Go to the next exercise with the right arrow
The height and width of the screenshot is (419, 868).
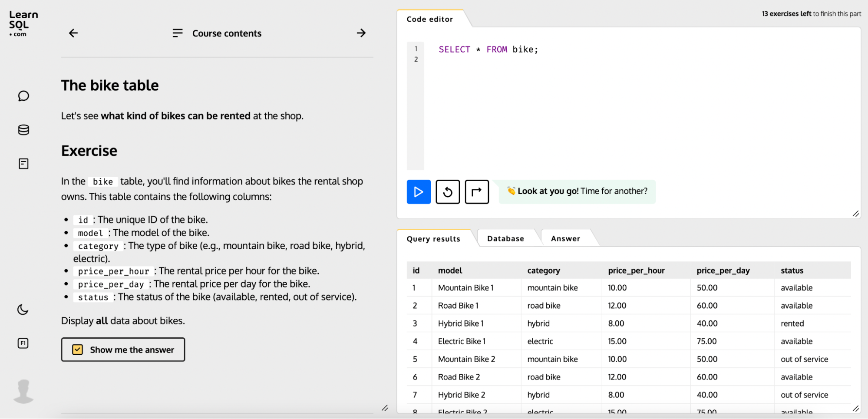pyautogui.click(x=361, y=33)
